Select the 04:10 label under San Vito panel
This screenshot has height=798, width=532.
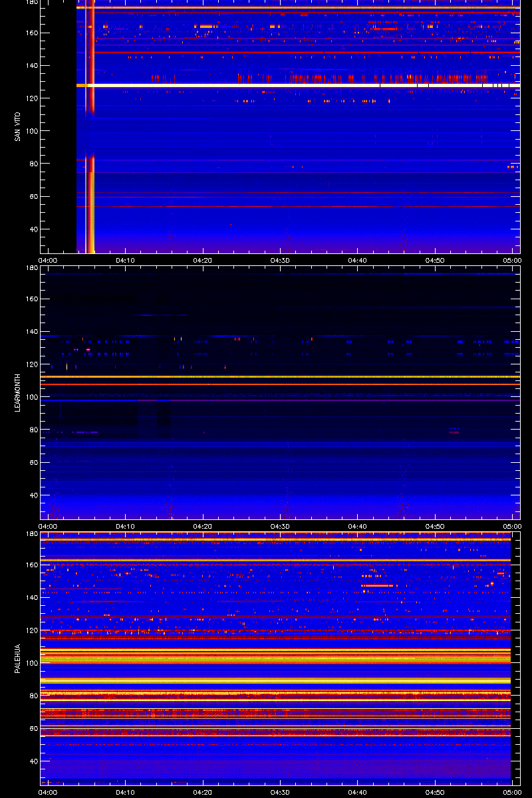pyautogui.click(x=126, y=260)
